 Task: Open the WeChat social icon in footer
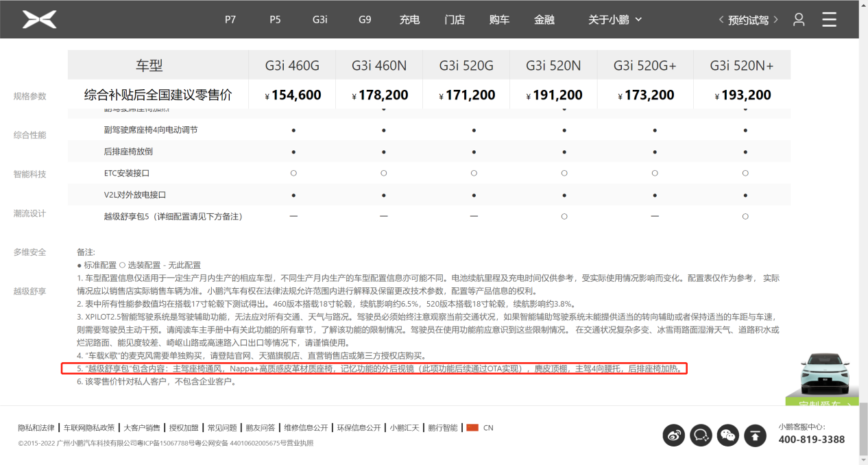[728, 435]
